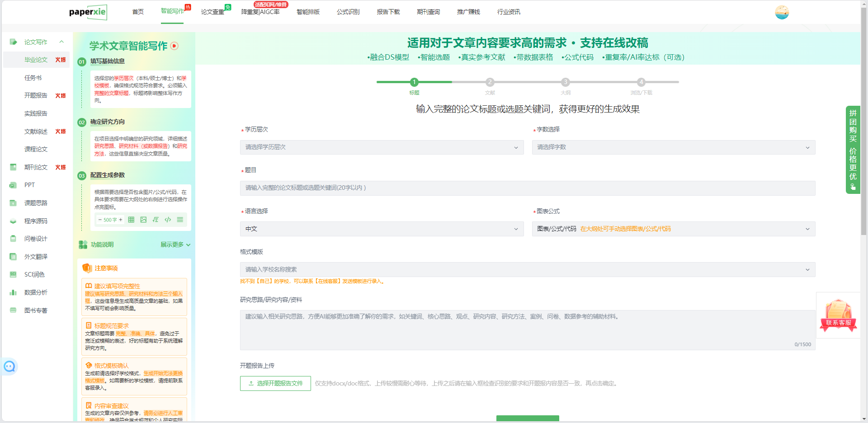Click the 选择开题报告文件 upload button
868x423 pixels.
point(275,383)
